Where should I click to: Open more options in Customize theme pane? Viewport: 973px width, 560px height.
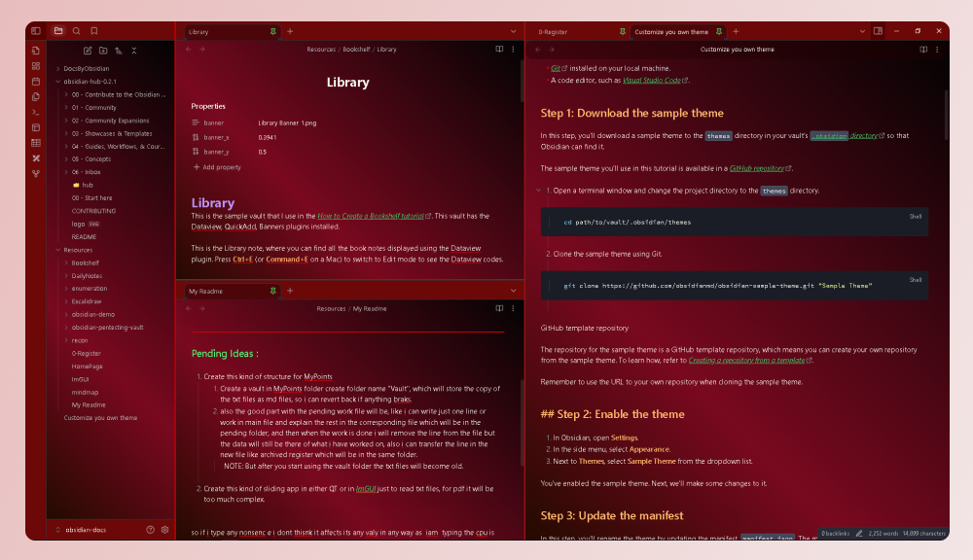click(937, 49)
